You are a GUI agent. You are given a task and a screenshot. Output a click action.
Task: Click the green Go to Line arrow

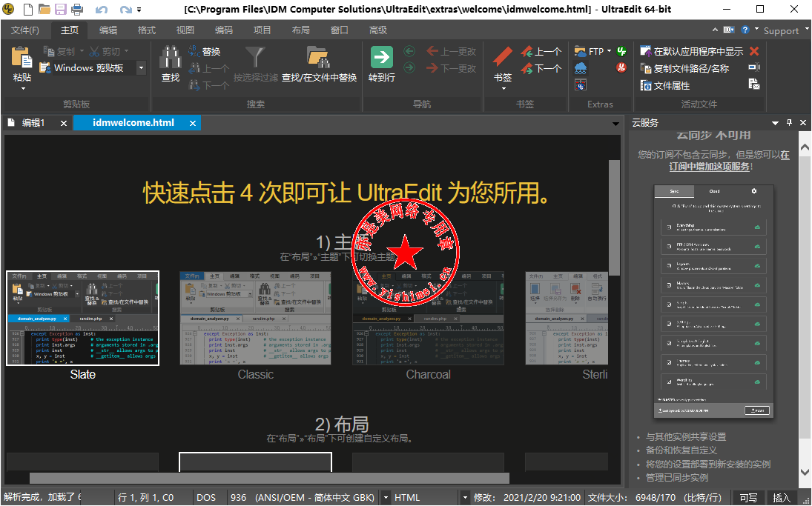pos(381,58)
